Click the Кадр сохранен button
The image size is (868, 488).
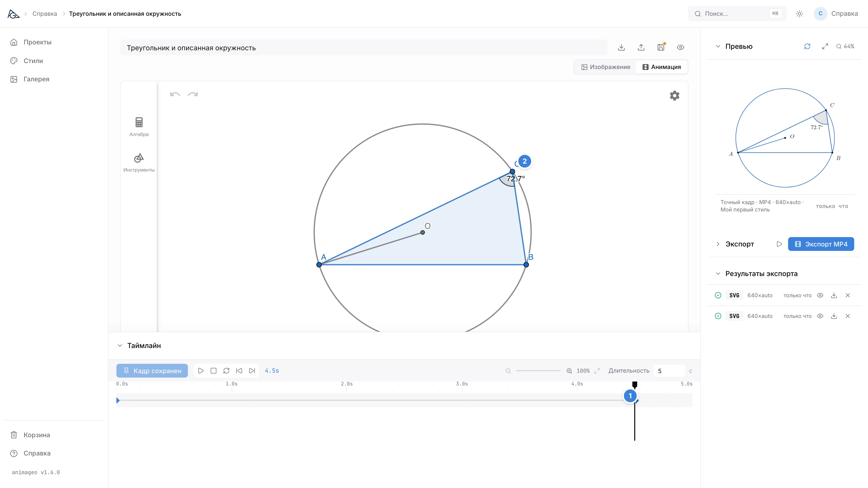tap(152, 370)
